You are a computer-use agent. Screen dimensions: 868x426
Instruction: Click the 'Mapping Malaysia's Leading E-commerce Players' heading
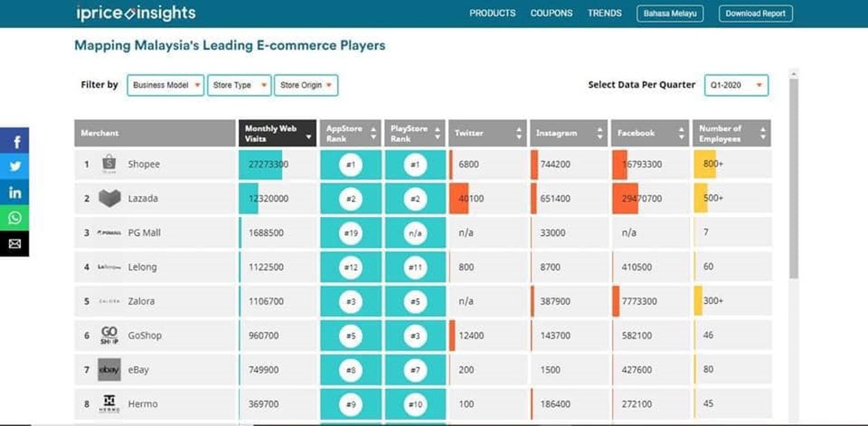coord(230,46)
